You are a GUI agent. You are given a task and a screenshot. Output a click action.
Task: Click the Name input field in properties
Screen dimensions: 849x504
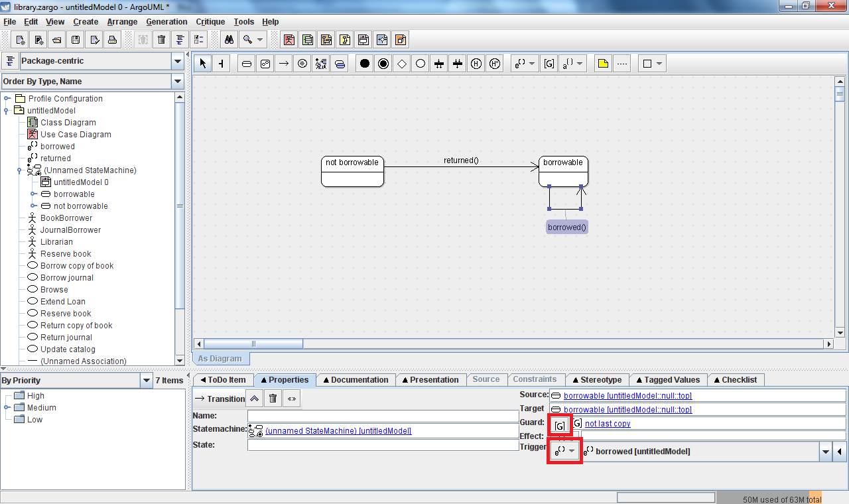[383, 416]
